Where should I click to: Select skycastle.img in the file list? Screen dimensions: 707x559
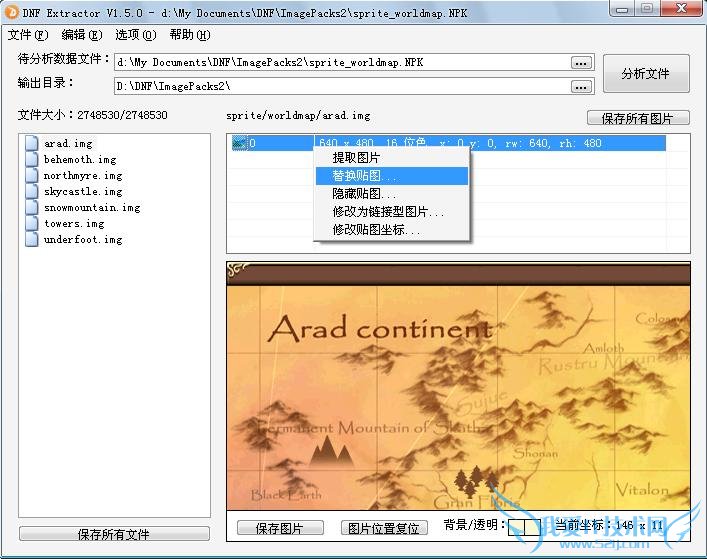point(83,191)
